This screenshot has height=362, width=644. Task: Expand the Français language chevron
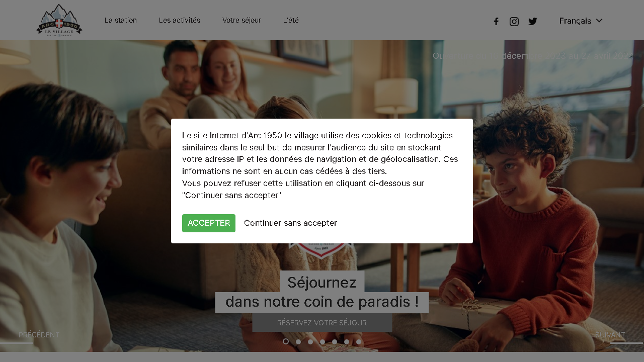click(599, 21)
